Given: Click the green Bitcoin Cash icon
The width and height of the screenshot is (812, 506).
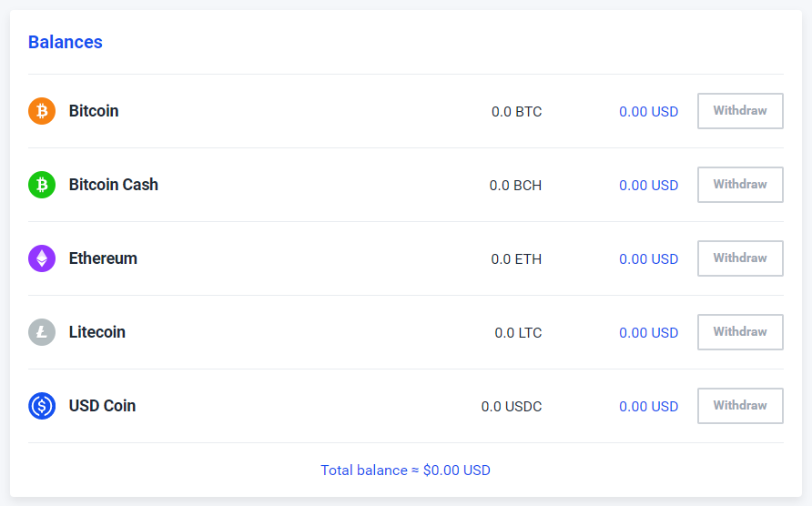Looking at the screenshot, I should tap(42, 185).
